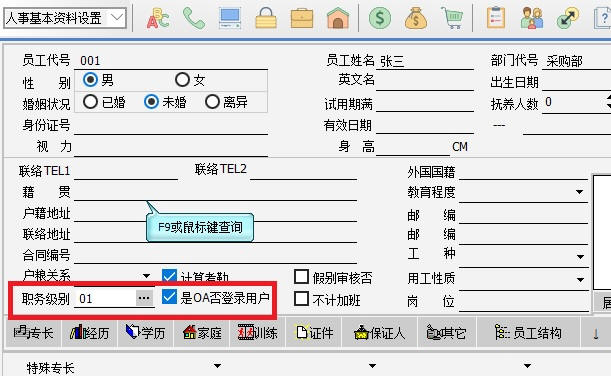Click the ABC letters toolbar icon
Image resolution: width=611 pixels, height=376 pixels.
(x=158, y=18)
